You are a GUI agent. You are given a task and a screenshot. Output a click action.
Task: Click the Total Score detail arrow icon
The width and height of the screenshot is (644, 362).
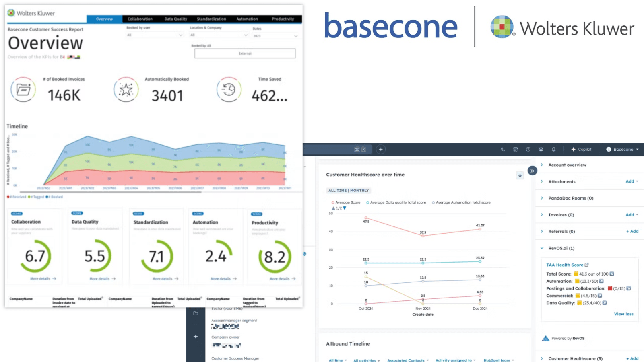click(612, 274)
